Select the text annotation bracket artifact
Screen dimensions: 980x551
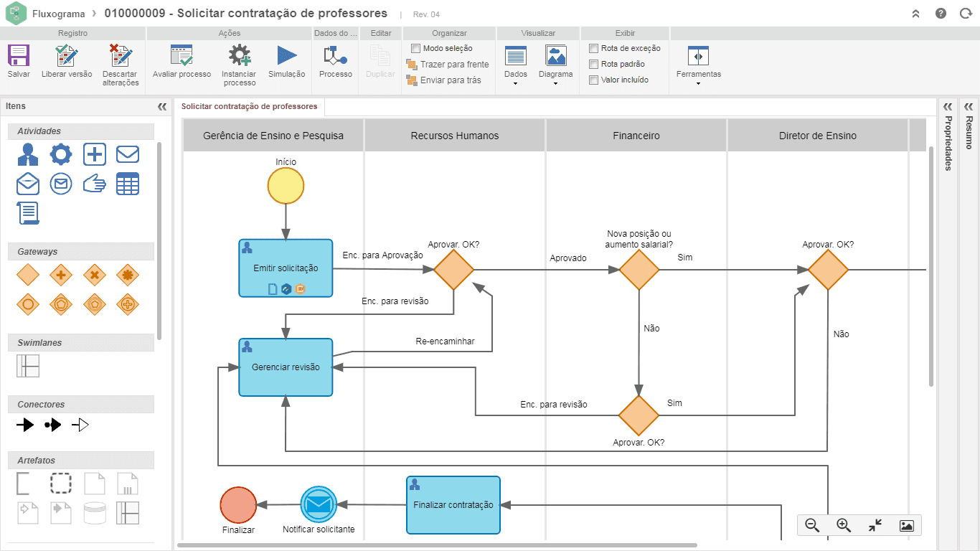click(x=24, y=483)
